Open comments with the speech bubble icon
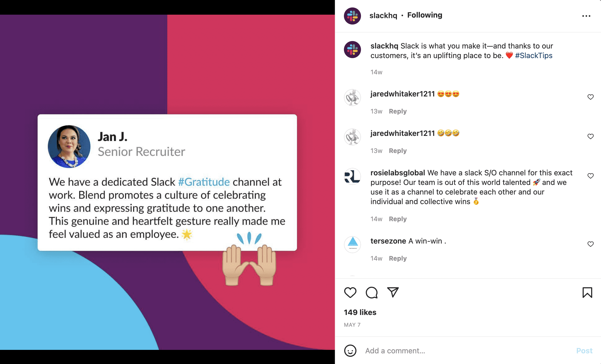 (372, 292)
